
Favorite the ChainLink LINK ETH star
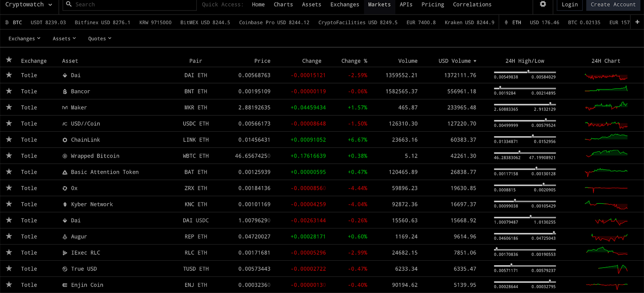[x=9, y=139]
